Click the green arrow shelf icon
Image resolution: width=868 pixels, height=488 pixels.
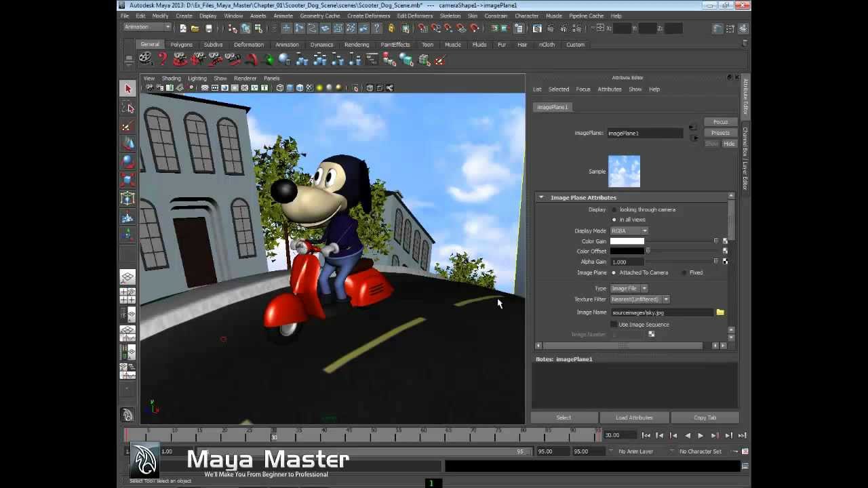pyautogui.click(x=269, y=60)
